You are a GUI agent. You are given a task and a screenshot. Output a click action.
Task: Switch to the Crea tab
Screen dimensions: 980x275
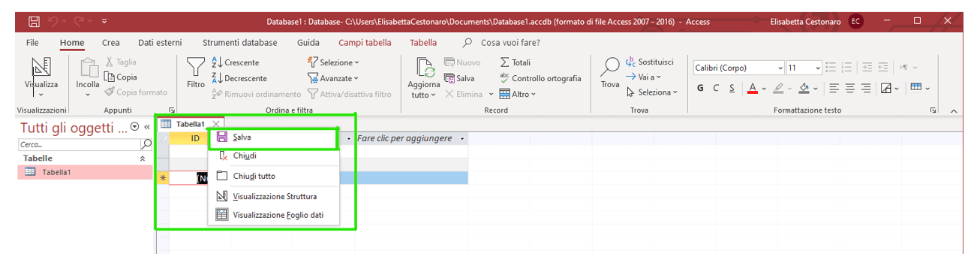(110, 43)
